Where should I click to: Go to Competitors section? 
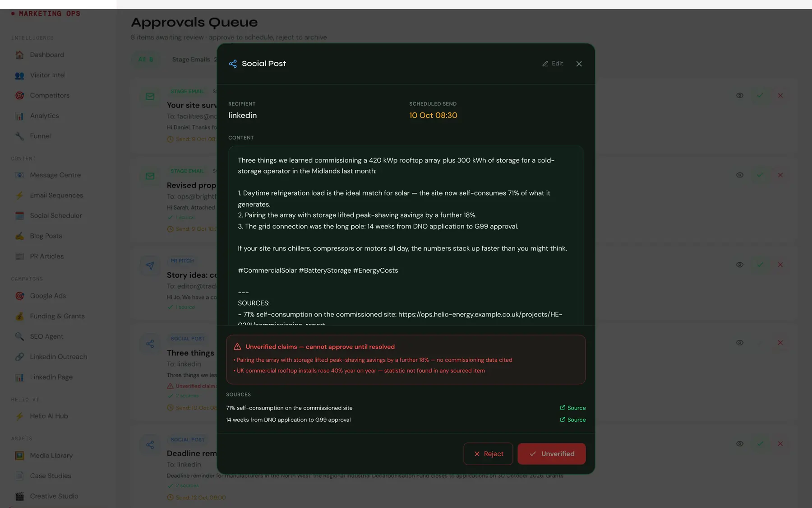[50, 95]
